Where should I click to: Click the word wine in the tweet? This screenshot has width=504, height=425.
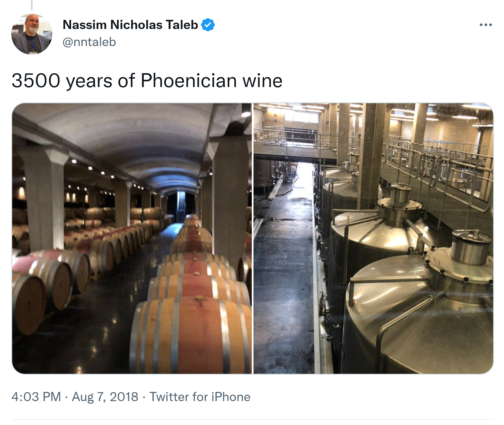pyautogui.click(x=262, y=81)
